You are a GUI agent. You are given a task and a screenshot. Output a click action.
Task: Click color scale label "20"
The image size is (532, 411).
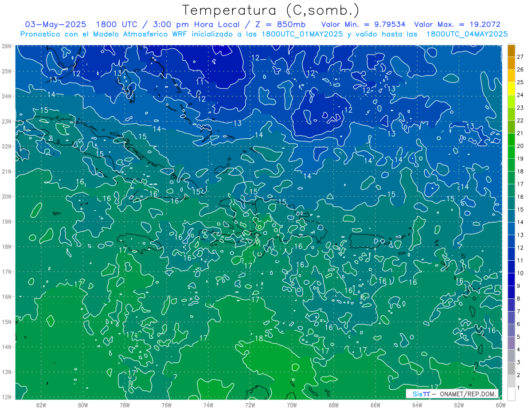coord(520,146)
